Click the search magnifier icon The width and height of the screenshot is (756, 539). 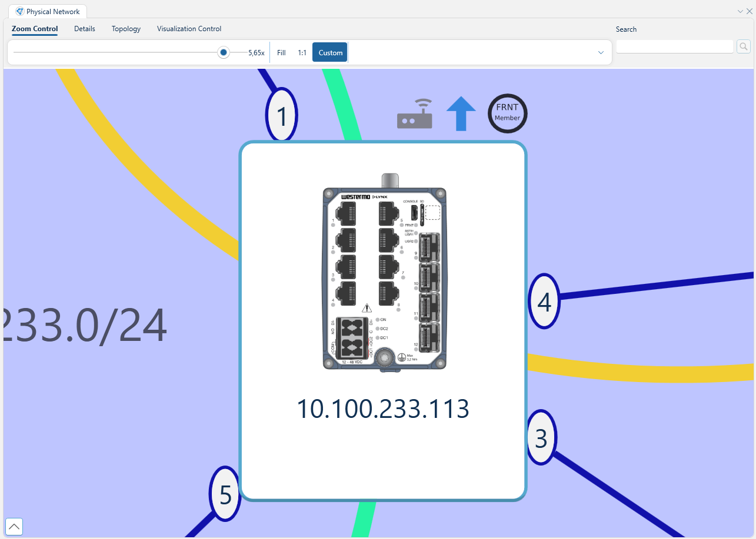(x=743, y=46)
